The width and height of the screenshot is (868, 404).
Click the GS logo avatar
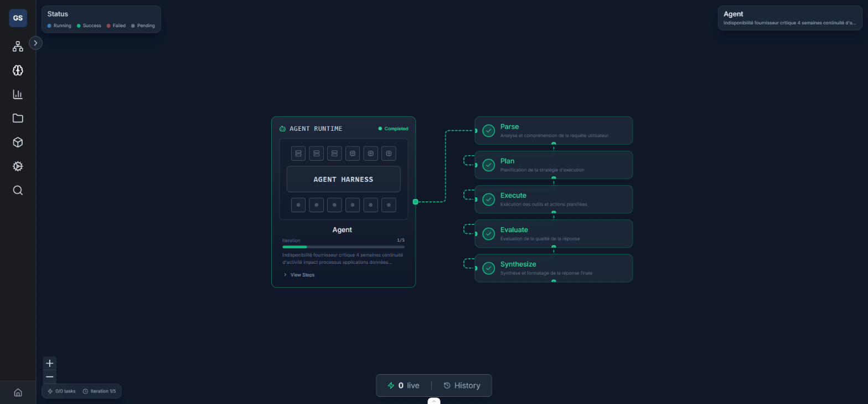(x=18, y=18)
